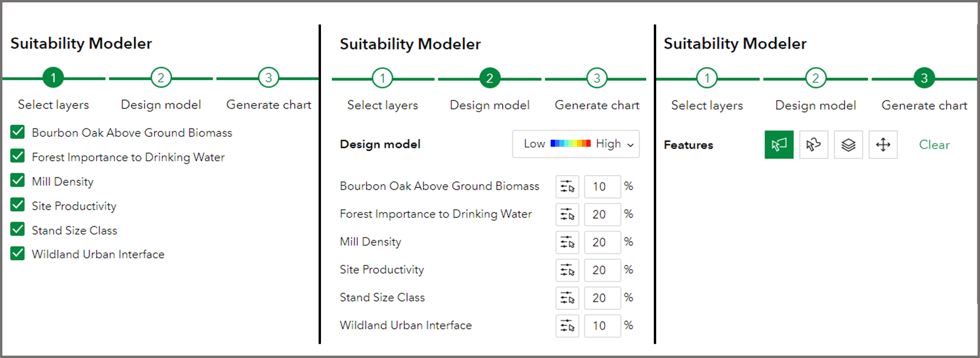Click step 2 circle in right panel
The image size is (980, 358).
coord(816,78)
